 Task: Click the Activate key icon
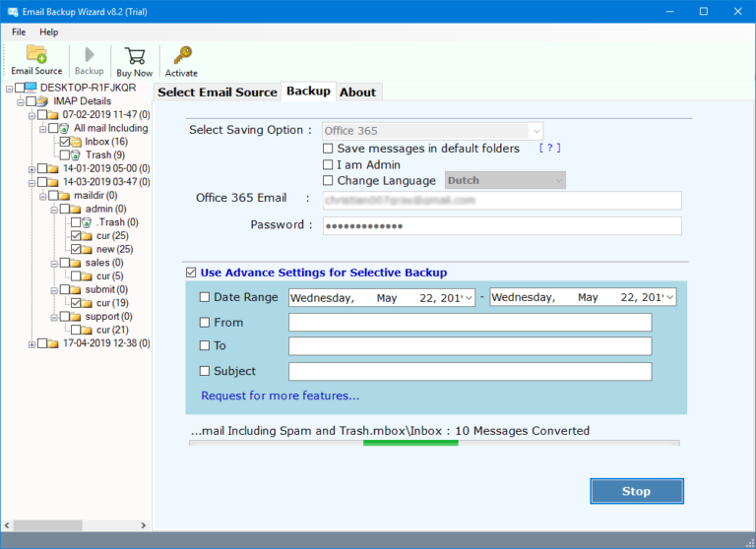click(x=183, y=55)
